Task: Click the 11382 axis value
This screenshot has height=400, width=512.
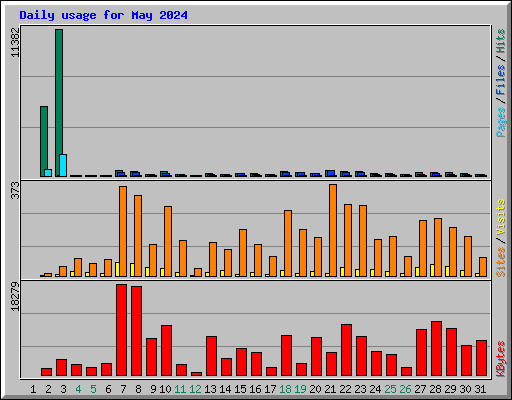Action: [x=15, y=42]
